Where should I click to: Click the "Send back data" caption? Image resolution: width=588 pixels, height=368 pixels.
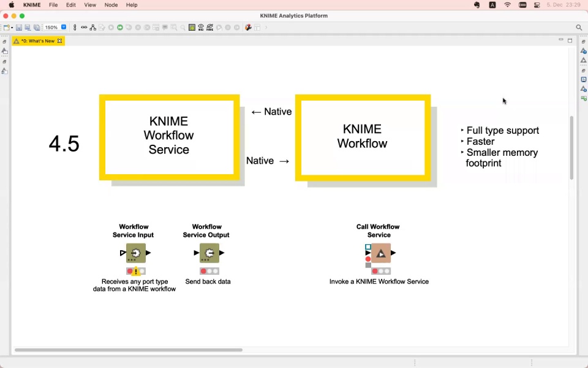[x=208, y=282]
